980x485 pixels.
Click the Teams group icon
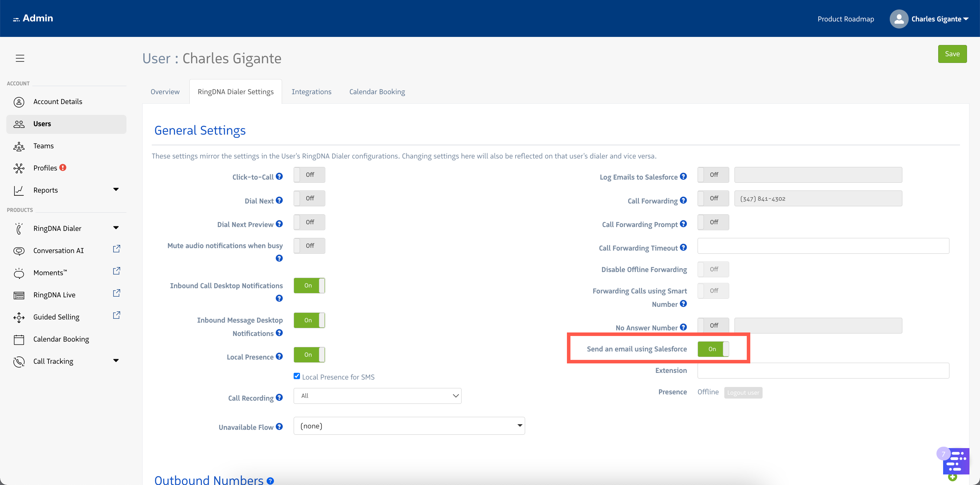coord(19,146)
